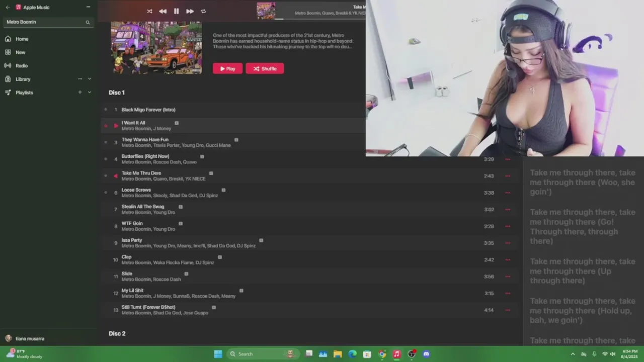Open more options for Loose Screws row

coord(508,193)
